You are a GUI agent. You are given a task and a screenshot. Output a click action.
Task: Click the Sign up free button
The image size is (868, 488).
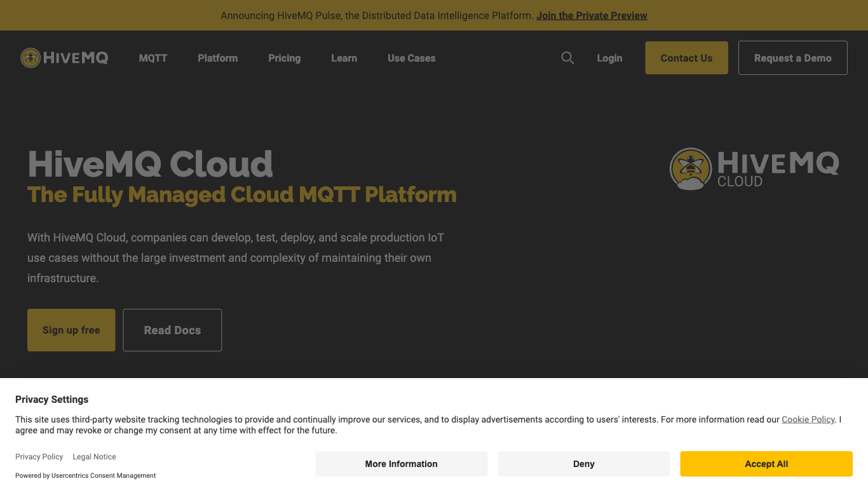pos(71,330)
